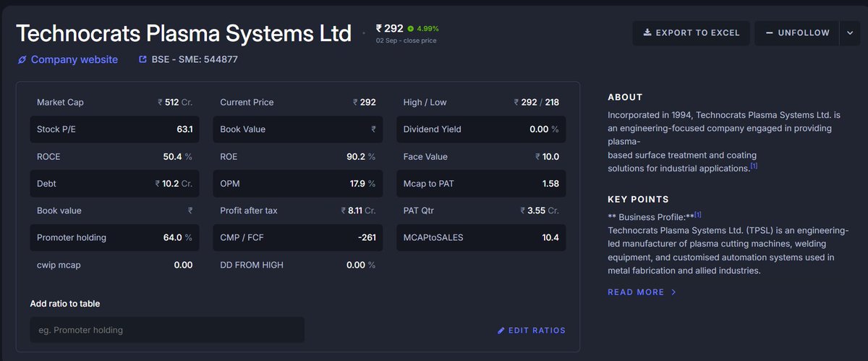Click the pencil icon beside Edit Ratios

coord(501,331)
